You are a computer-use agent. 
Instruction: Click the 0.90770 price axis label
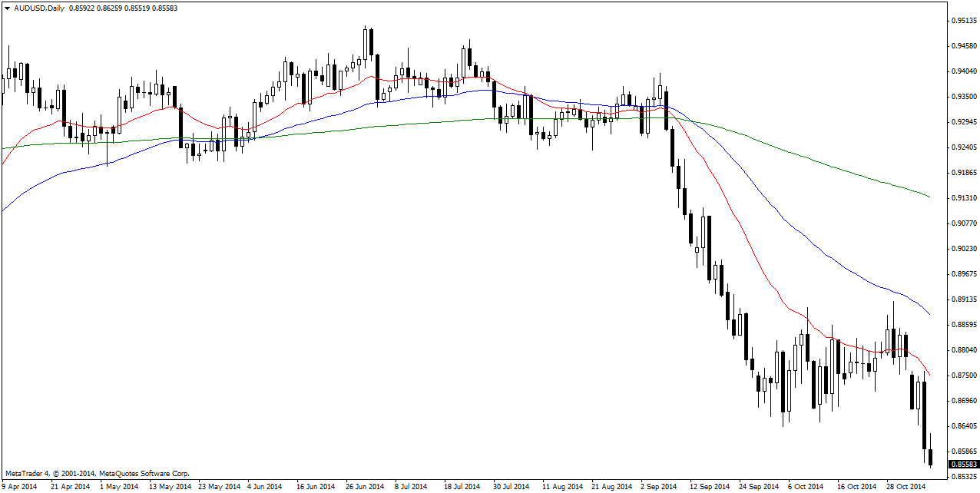(963, 223)
